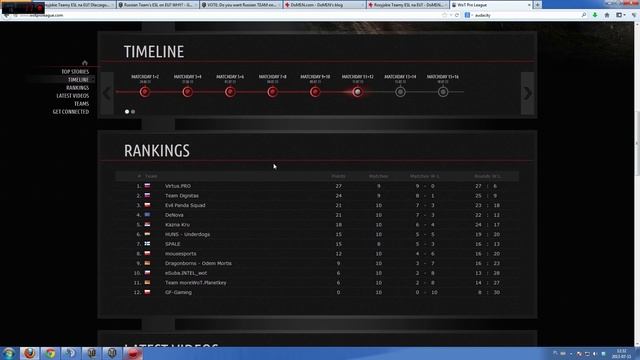Switch to the VOTE Russian team browser tab
Image resolution: width=640 pixels, height=360 pixels.
pyautogui.click(x=241, y=5)
